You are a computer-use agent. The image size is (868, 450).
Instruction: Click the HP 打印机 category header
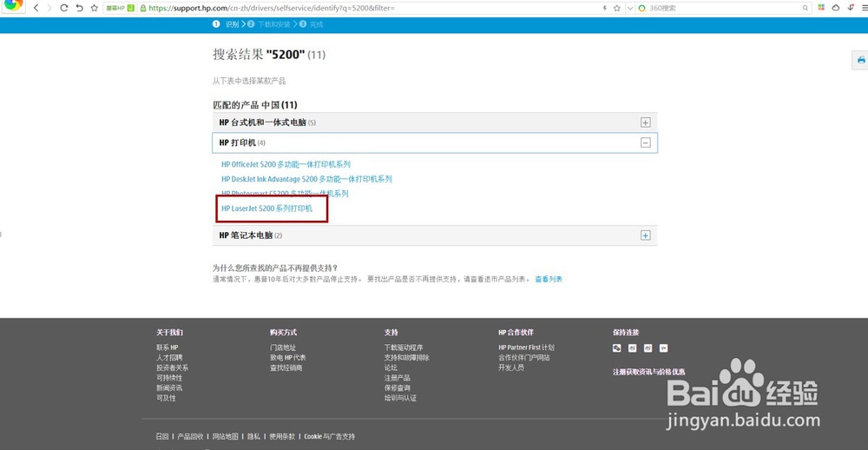[435, 142]
